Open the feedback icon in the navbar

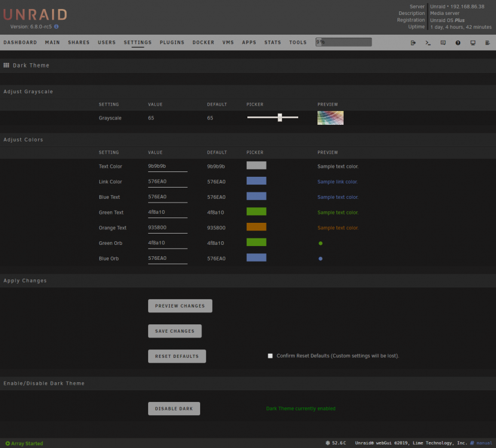[443, 42]
